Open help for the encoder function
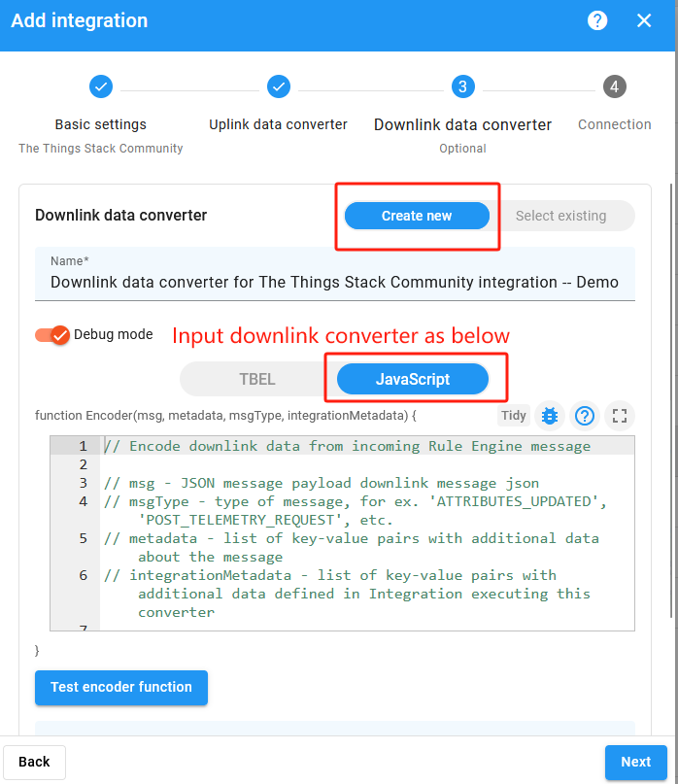678x784 pixels. [x=585, y=415]
